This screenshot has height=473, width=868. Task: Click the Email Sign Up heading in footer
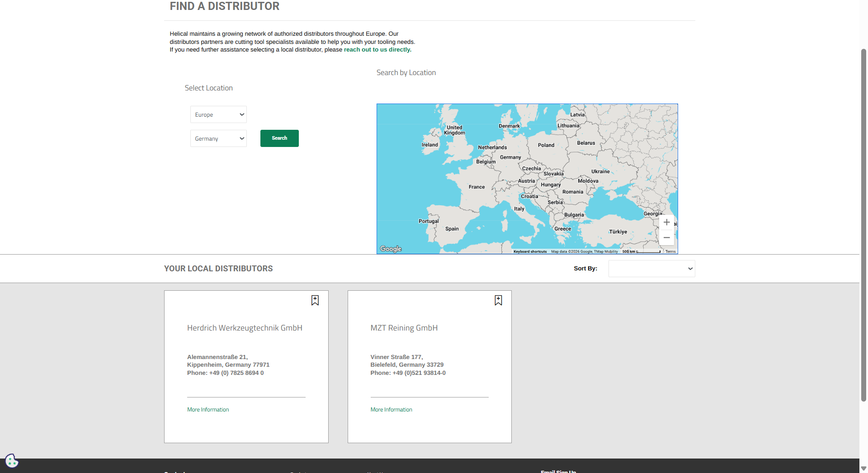[x=558, y=471]
